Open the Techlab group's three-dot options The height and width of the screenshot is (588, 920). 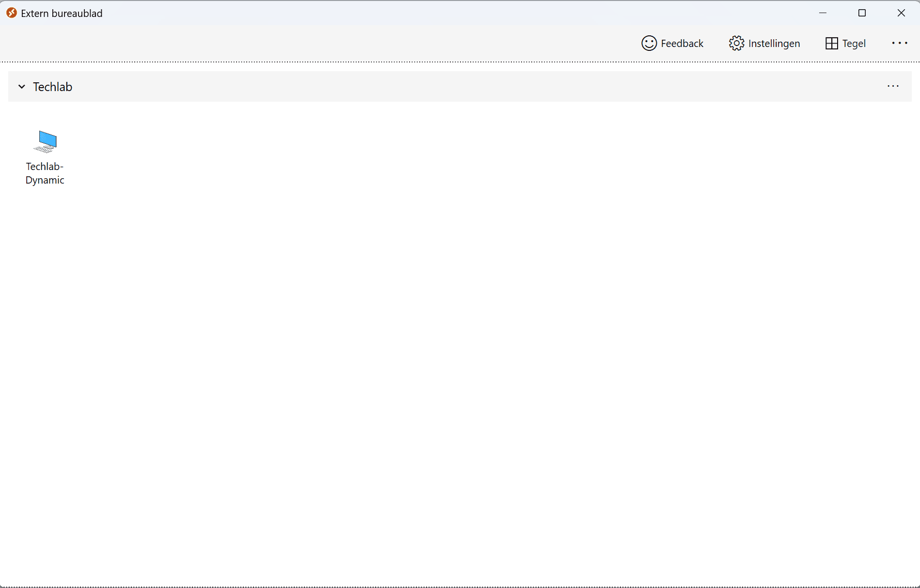pyautogui.click(x=893, y=86)
